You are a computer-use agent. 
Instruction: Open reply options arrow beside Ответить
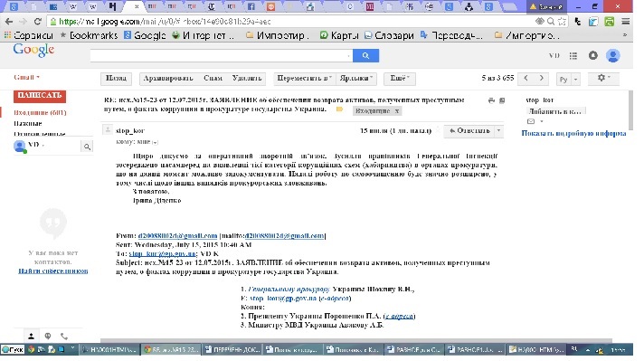pos(498,130)
